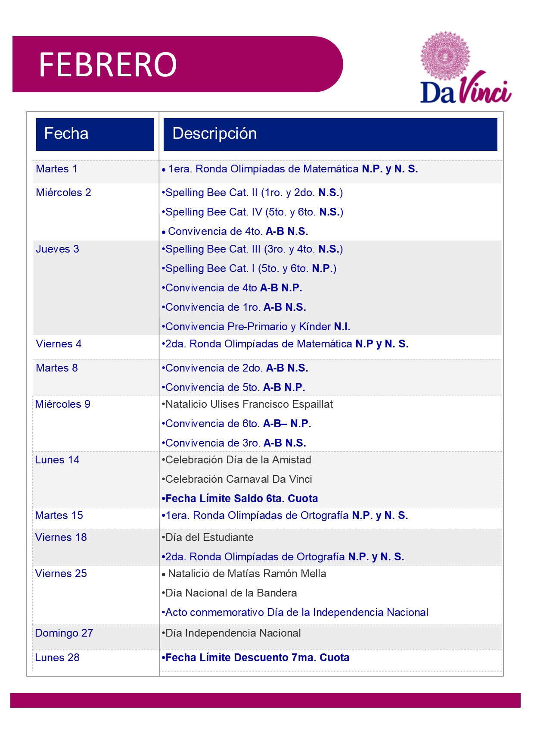Click the date Lunes 28
This screenshot has width=534, height=756.
pyautogui.click(x=57, y=658)
